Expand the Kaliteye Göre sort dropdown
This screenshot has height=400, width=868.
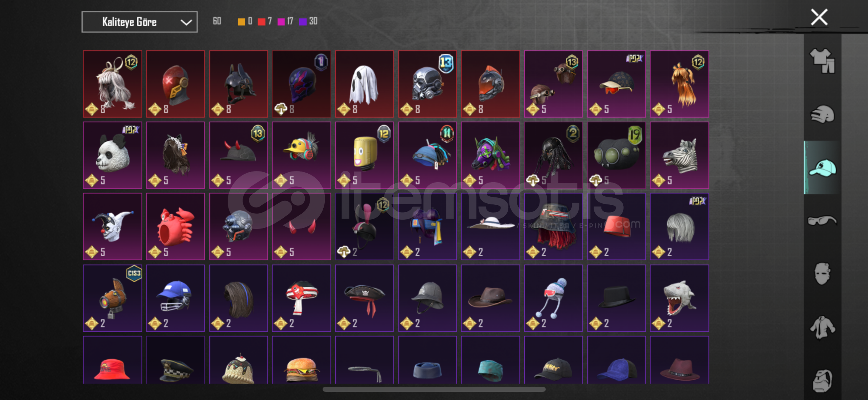(x=139, y=22)
